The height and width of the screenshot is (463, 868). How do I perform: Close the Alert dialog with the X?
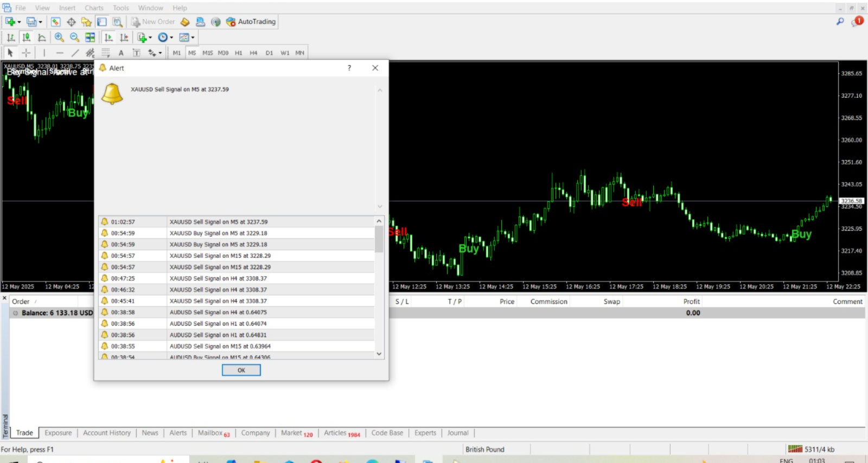[375, 68]
